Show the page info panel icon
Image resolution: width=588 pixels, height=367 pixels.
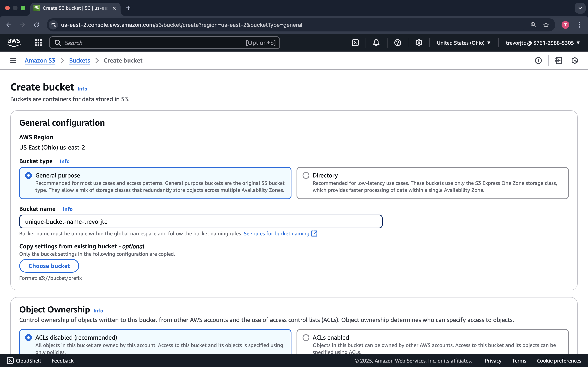[x=538, y=60]
